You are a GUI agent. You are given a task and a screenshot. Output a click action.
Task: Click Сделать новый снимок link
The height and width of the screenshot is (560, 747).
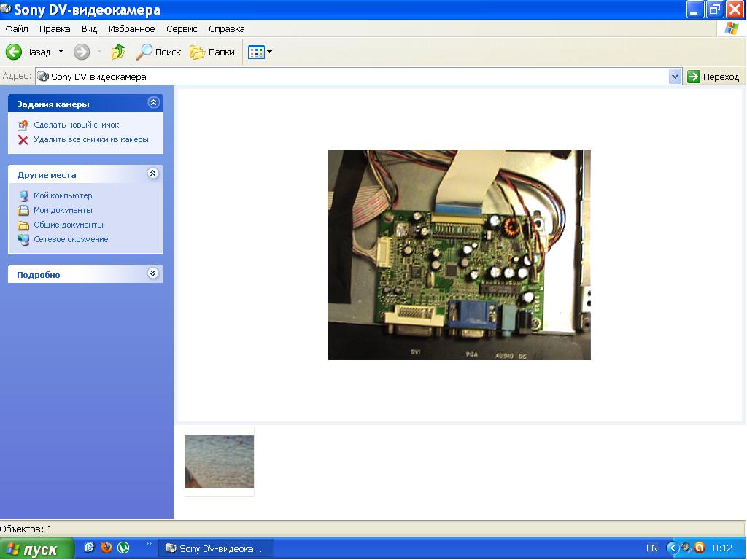pos(76,125)
